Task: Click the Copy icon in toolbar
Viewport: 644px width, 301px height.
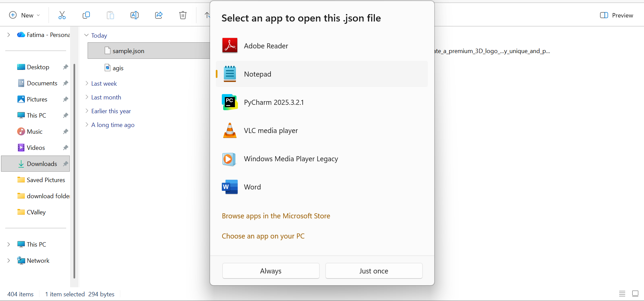Action: [86, 15]
